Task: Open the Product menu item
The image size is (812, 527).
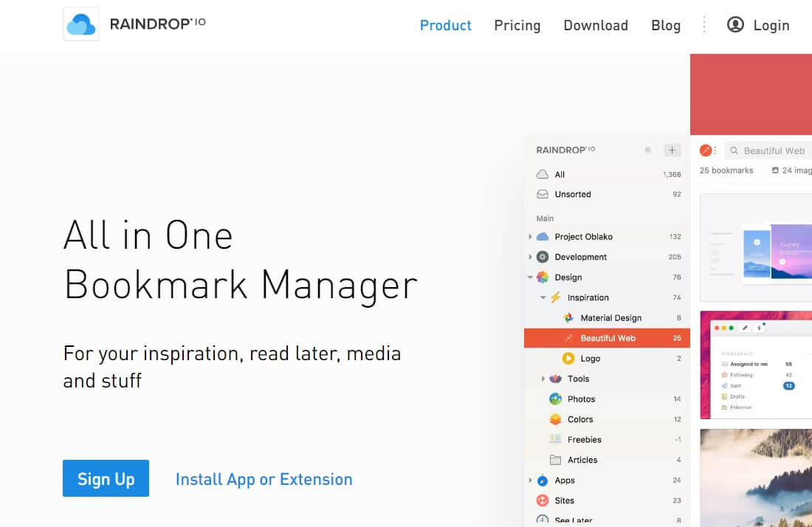Action: [x=445, y=25]
